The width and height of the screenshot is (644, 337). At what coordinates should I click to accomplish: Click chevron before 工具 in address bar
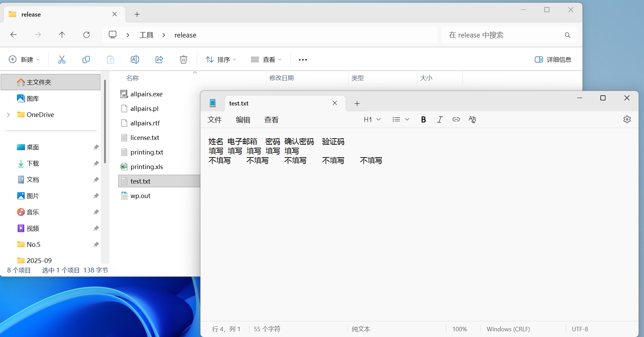click(x=128, y=35)
